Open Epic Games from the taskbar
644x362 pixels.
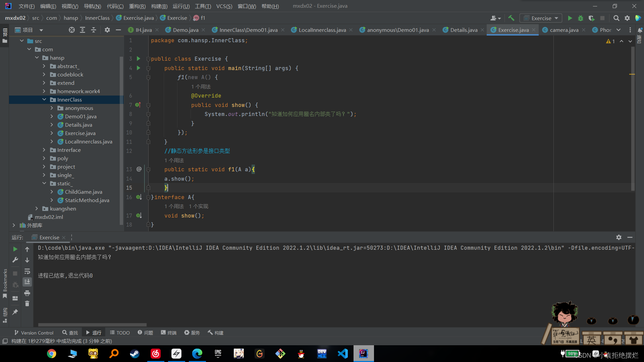click(x=218, y=354)
